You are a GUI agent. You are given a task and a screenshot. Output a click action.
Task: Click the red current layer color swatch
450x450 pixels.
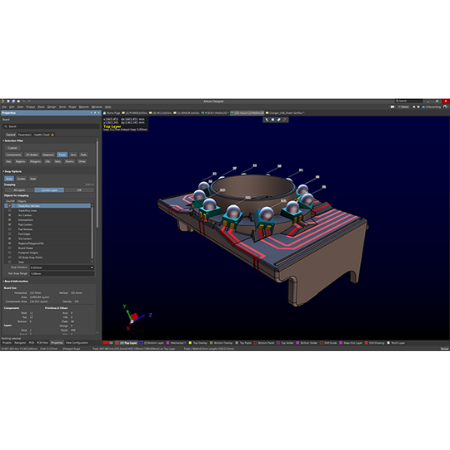(x=106, y=343)
